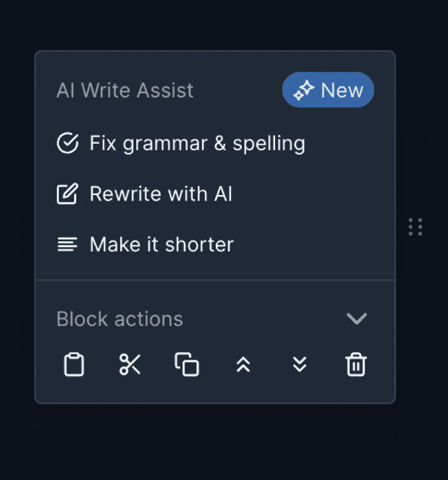Choose Rewrite with AI option

[160, 194]
